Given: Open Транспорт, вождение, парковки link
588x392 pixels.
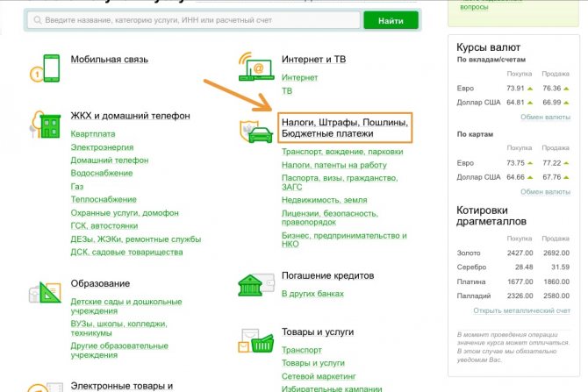Looking at the screenshot, I should pos(342,152).
